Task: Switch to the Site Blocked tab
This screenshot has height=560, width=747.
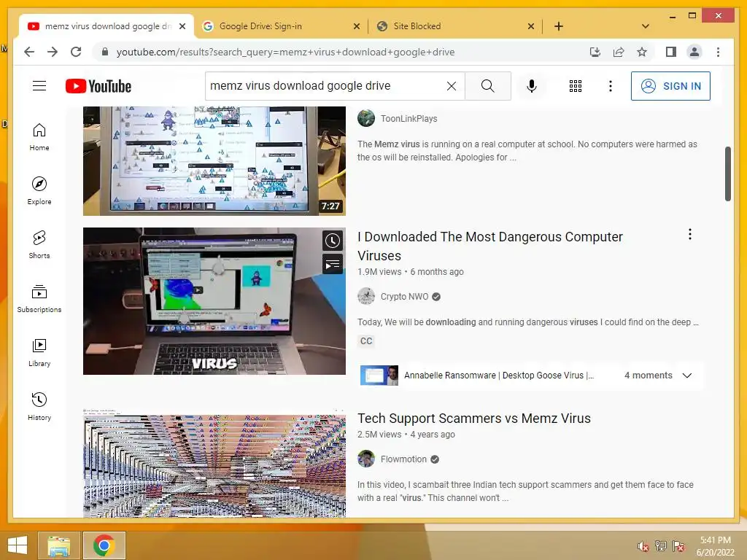Action: (x=417, y=26)
